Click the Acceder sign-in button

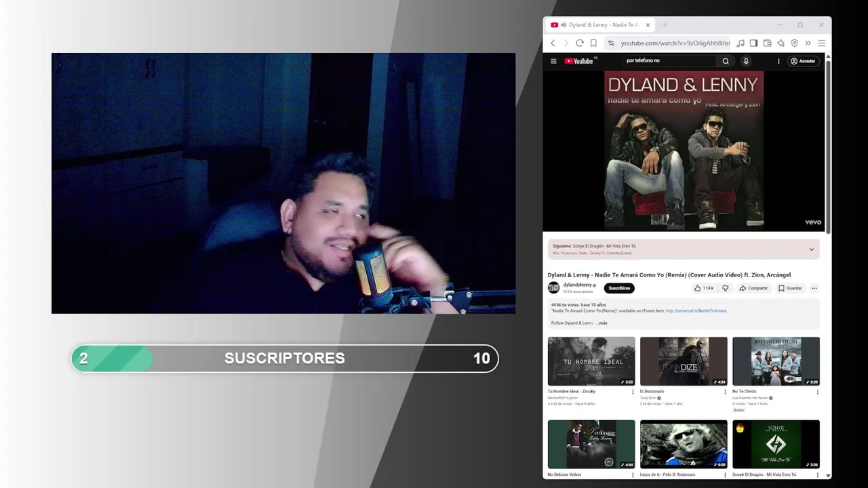point(803,61)
